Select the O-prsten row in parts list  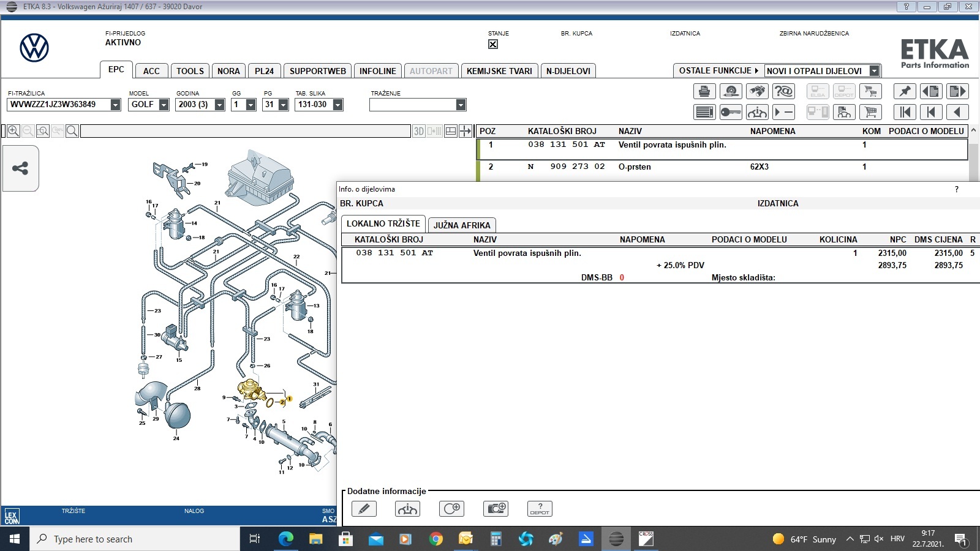click(x=635, y=167)
